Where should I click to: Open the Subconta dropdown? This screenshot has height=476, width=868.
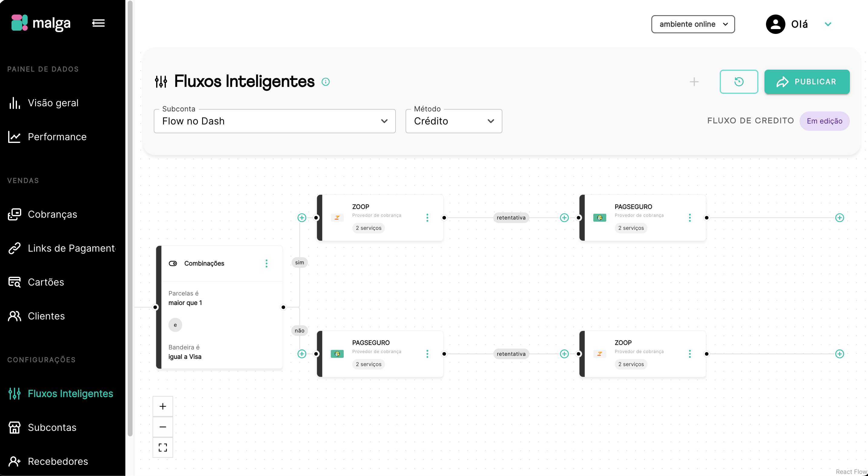[x=274, y=121]
